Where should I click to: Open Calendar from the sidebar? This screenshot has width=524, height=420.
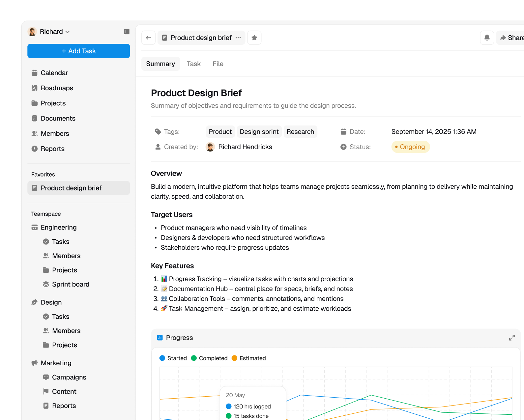[78, 73]
